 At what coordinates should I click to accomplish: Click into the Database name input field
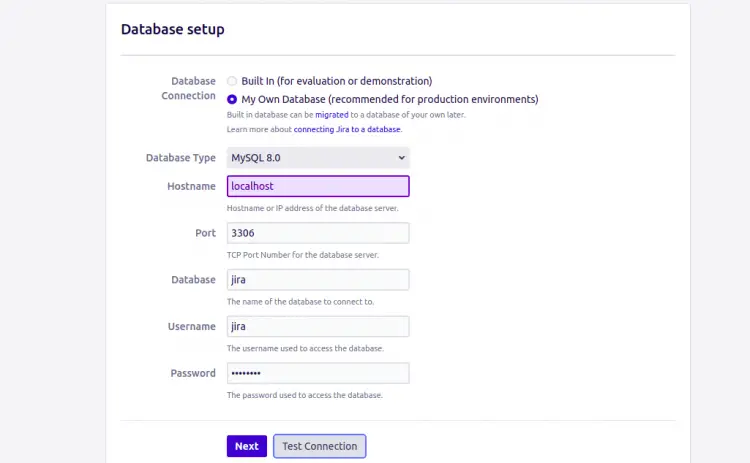pyautogui.click(x=318, y=280)
